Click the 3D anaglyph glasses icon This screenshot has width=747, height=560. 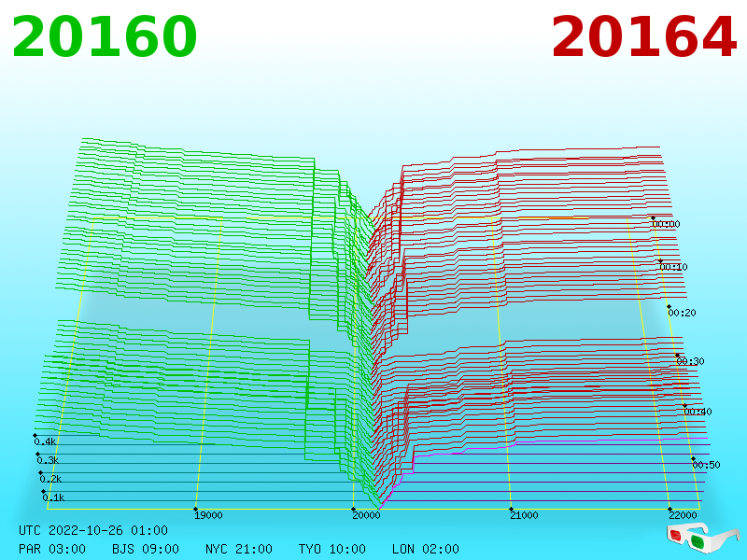pos(702,539)
